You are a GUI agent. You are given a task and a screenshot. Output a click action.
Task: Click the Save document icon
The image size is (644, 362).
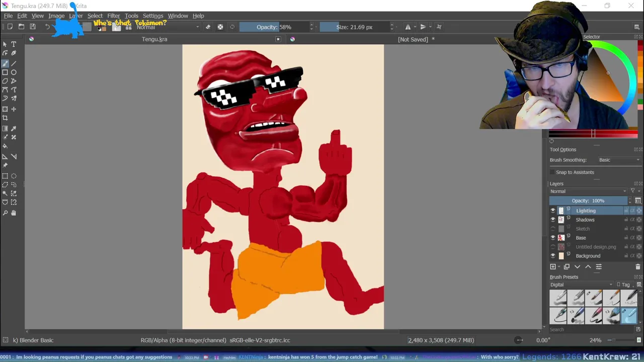tap(33, 27)
